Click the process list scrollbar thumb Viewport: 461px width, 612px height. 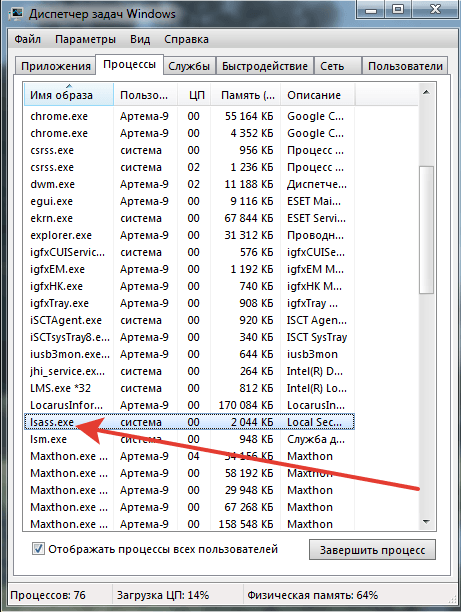pos(426,230)
